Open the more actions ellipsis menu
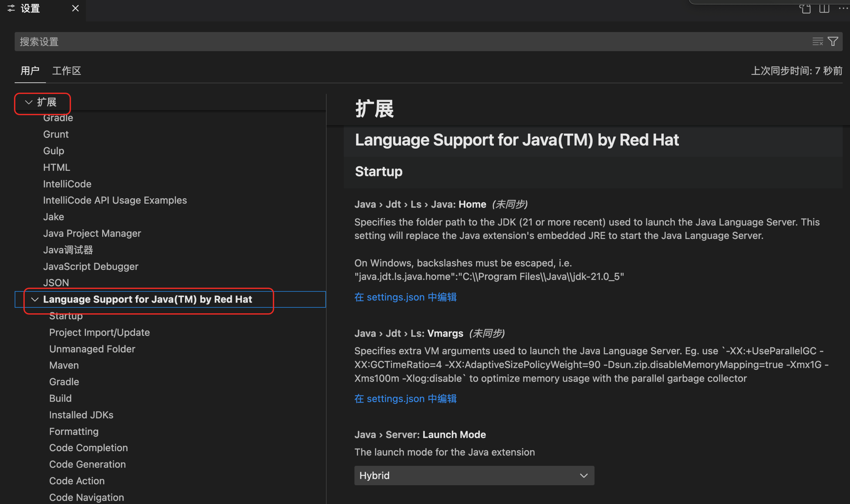Screen dimensions: 850x504 point(843,8)
